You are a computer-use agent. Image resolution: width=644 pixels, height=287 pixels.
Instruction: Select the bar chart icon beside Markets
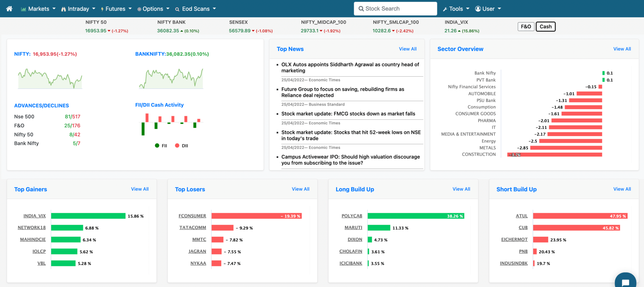tap(23, 8)
